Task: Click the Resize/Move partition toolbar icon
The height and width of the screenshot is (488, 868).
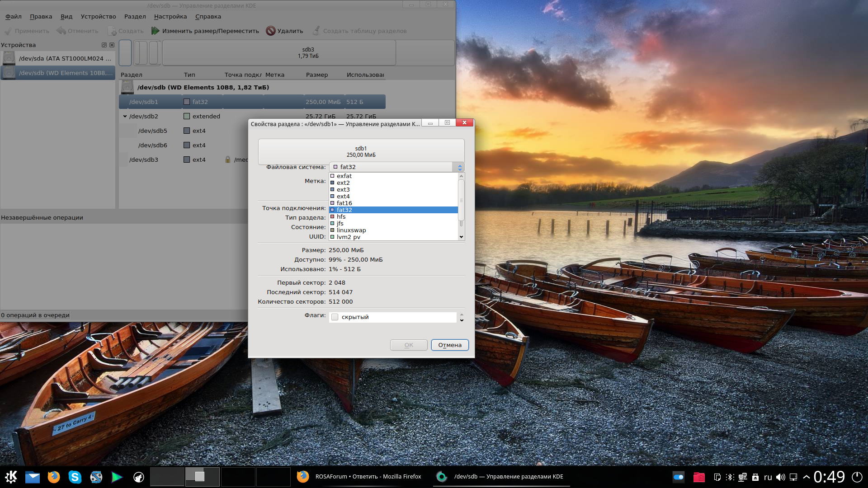Action: pyautogui.click(x=156, y=31)
